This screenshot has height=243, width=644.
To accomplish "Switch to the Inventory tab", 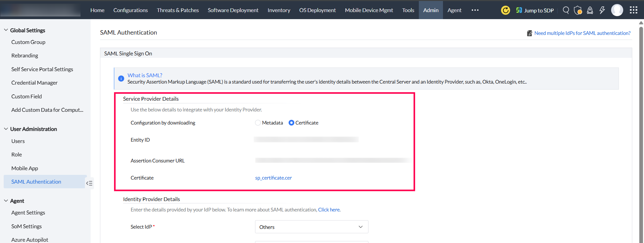I will click(279, 10).
